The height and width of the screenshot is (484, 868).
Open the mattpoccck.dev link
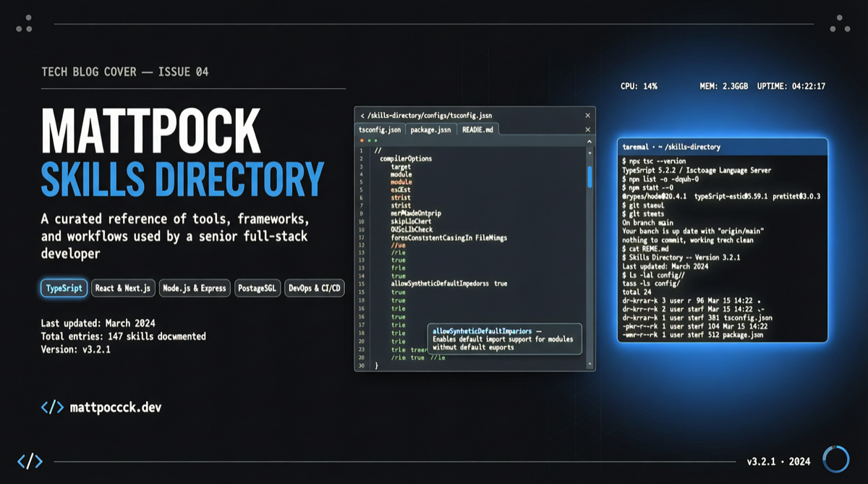coord(115,407)
